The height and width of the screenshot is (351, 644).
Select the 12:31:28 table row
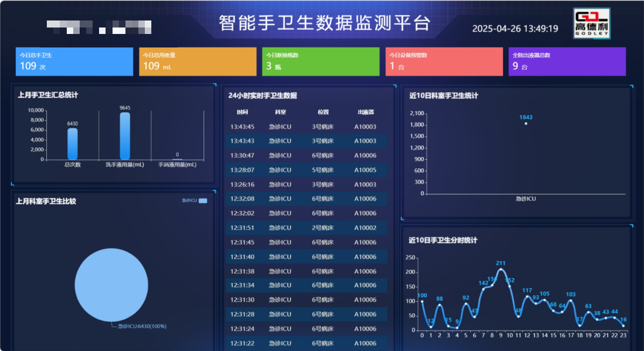pos(306,314)
